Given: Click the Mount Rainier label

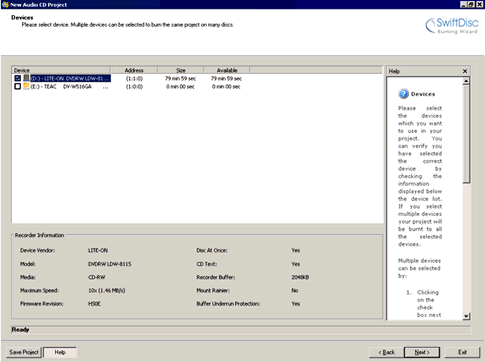Looking at the screenshot, I should point(213,290).
